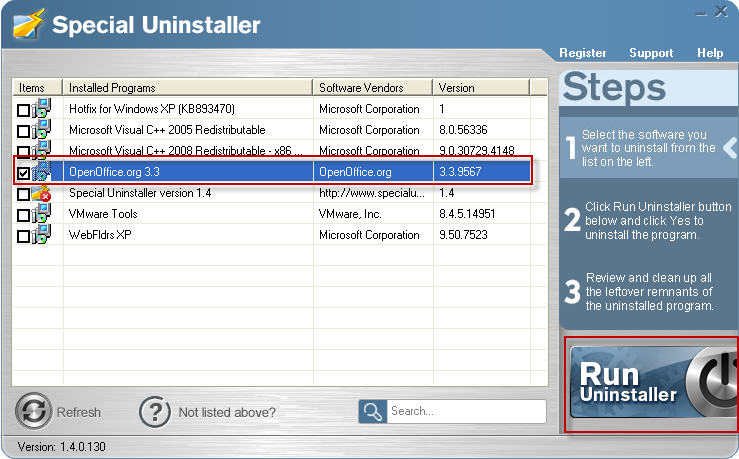Image resolution: width=739 pixels, height=459 pixels.
Task: Click the Hotfix for Windows XP program icon
Action: 41,108
